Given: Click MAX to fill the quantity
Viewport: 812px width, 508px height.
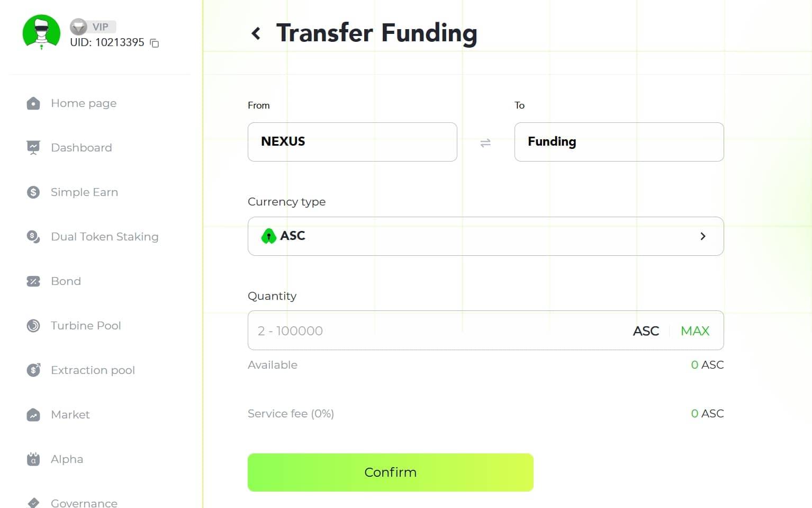Looking at the screenshot, I should click(695, 331).
